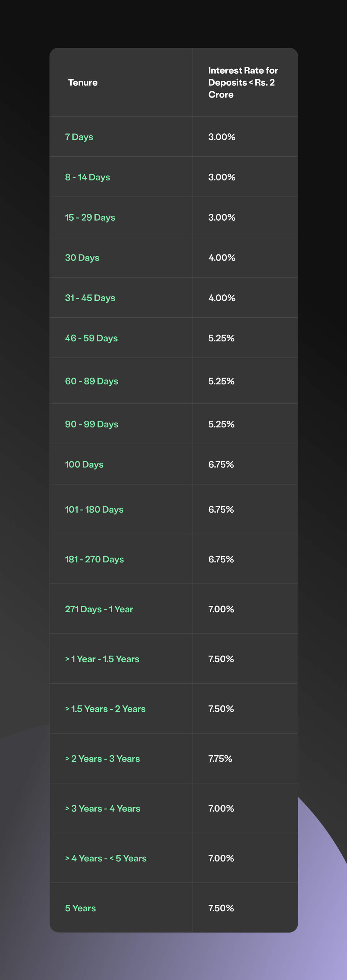Select the 90 - 99 Days tenure
The height and width of the screenshot is (980, 347).
(92, 424)
